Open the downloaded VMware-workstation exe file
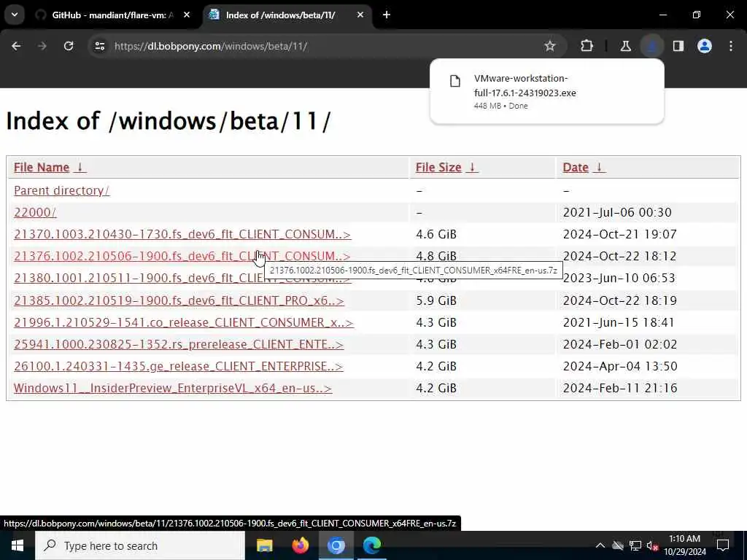 click(x=547, y=91)
